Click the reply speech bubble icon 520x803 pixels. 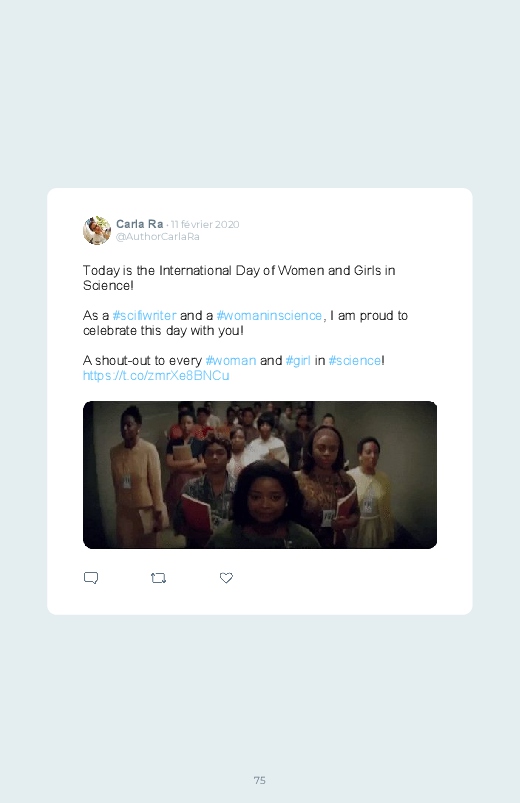(x=91, y=578)
